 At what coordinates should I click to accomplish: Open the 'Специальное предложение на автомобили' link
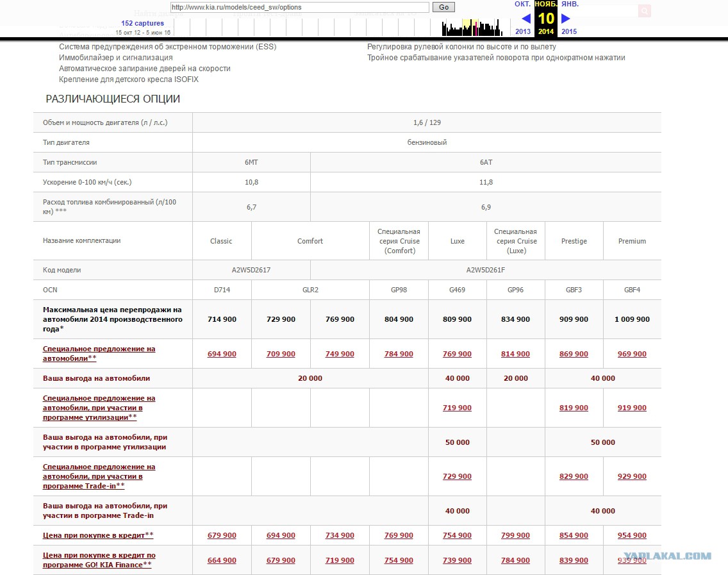[x=99, y=353]
